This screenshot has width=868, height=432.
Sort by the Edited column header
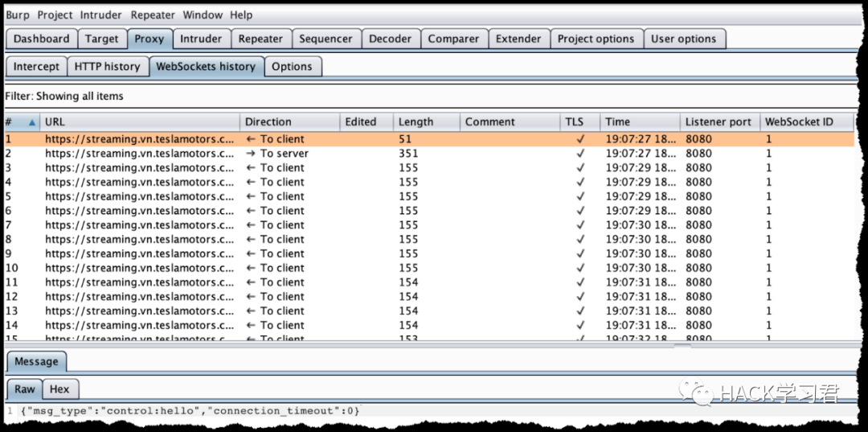(x=366, y=121)
